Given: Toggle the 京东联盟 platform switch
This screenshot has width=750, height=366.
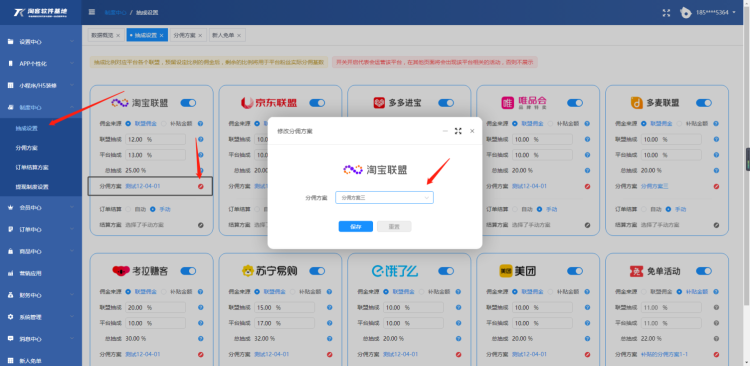Looking at the screenshot, I should [317, 103].
